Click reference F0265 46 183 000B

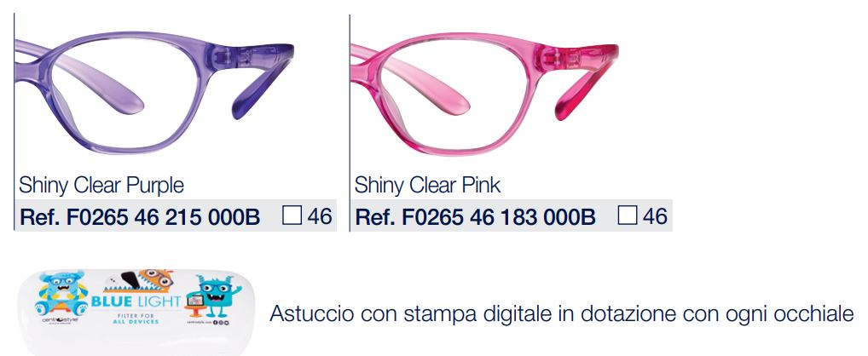[476, 216]
